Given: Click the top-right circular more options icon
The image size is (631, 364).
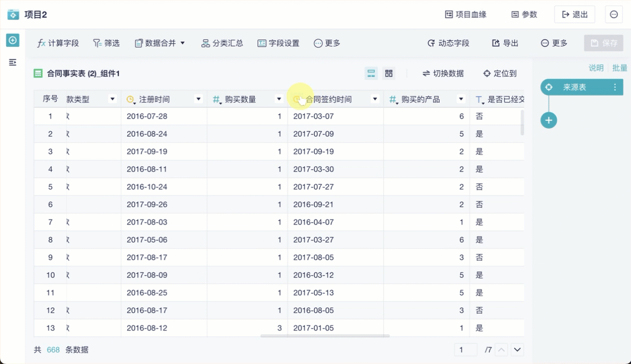Looking at the screenshot, I should click(x=614, y=14).
